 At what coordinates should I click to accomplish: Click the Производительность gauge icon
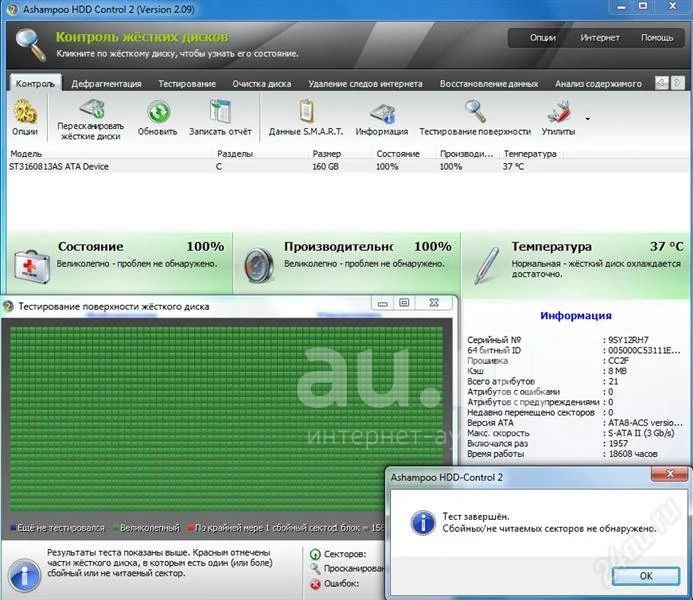(259, 265)
